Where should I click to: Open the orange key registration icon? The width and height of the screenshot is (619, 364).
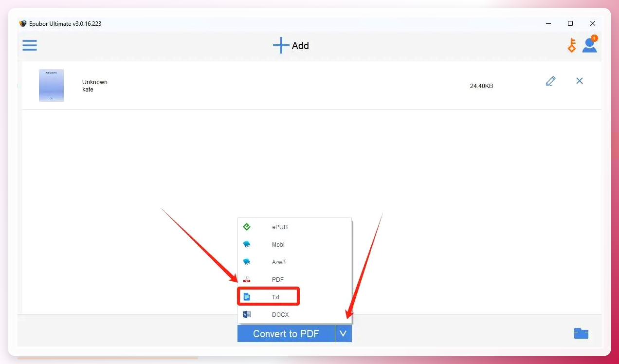click(572, 45)
